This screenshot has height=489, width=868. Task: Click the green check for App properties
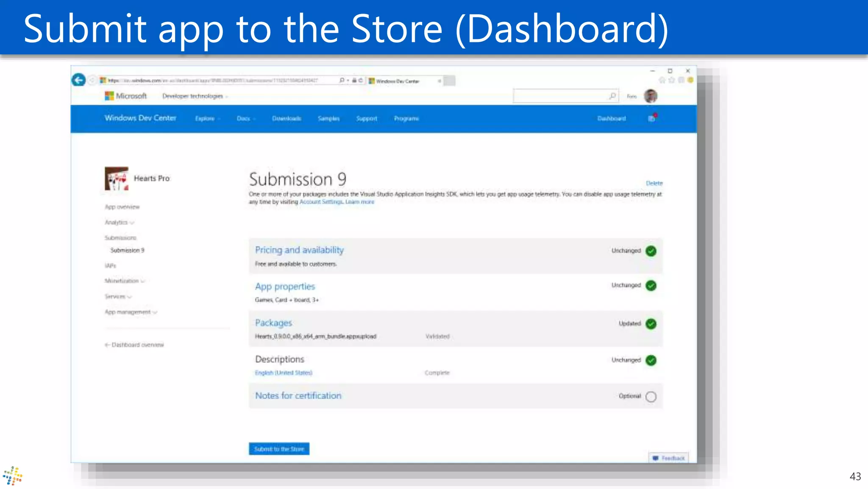tap(651, 285)
